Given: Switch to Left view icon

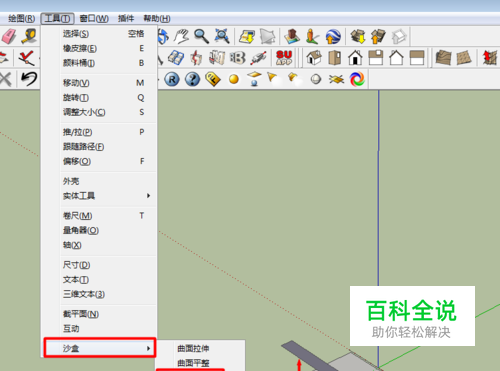Looking at the screenshot, I should (417, 58).
